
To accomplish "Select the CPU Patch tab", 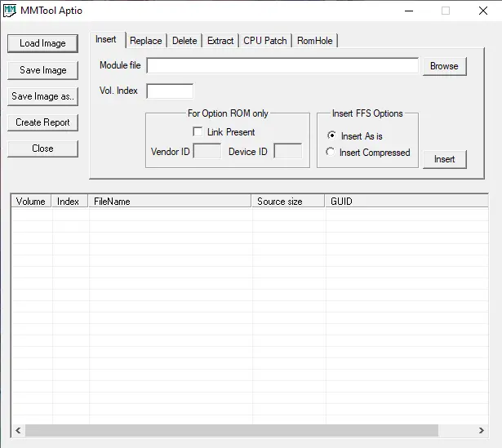I will click(x=265, y=41).
